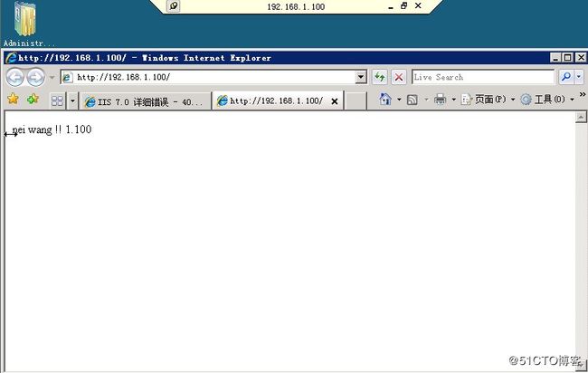Go back with the browser Back arrow
Image resolution: width=588 pixels, height=373 pixels.
(x=15, y=77)
